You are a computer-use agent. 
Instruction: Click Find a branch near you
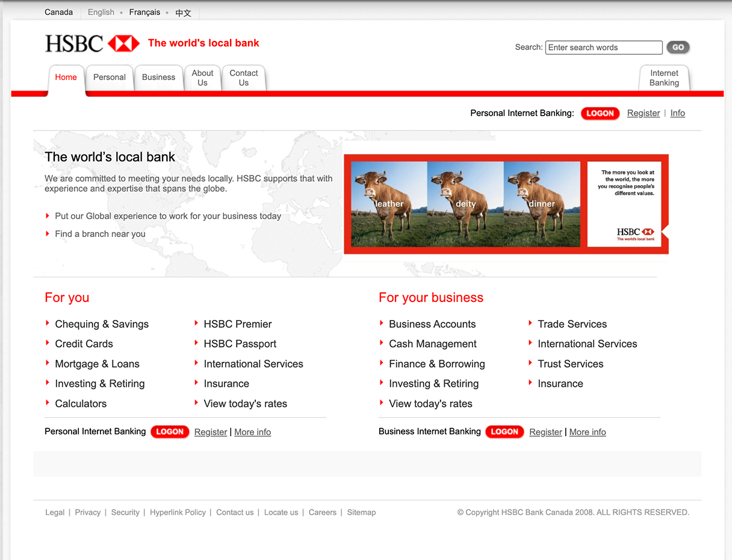point(100,234)
